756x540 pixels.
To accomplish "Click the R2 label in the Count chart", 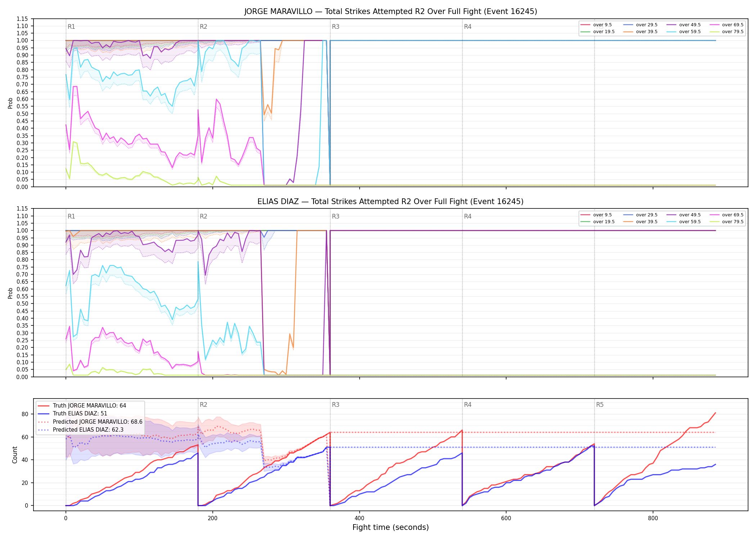I will coord(203,405).
